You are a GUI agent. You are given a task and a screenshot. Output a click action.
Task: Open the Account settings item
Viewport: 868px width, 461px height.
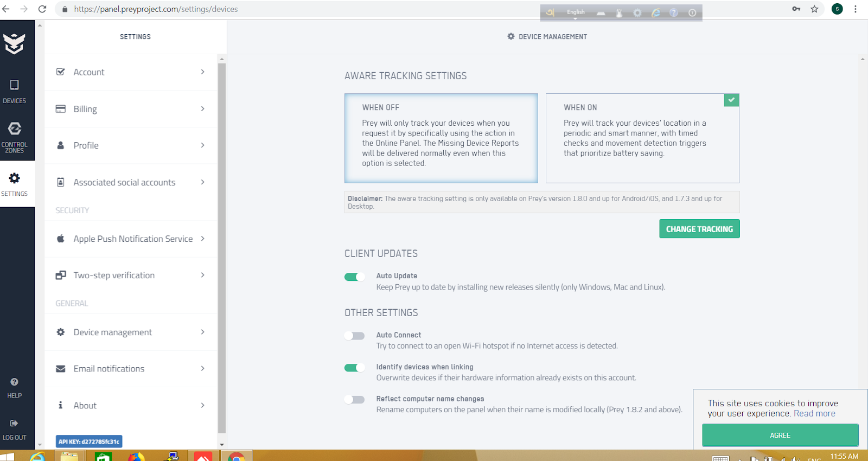131,72
